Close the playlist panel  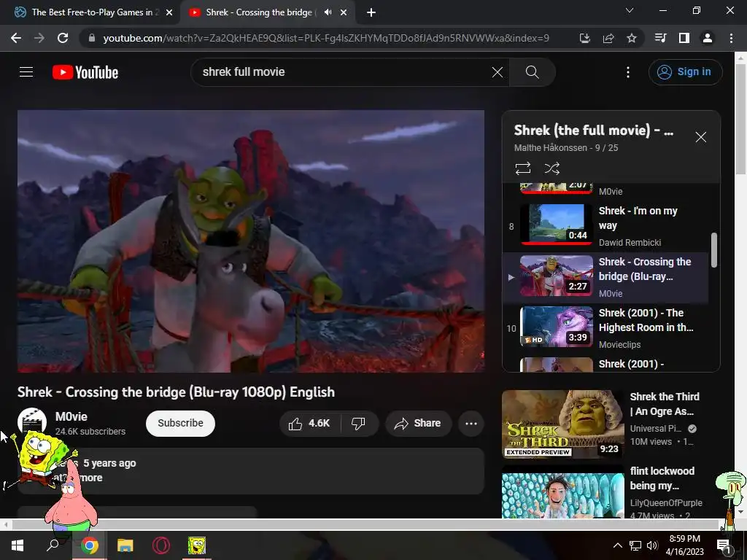point(701,137)
